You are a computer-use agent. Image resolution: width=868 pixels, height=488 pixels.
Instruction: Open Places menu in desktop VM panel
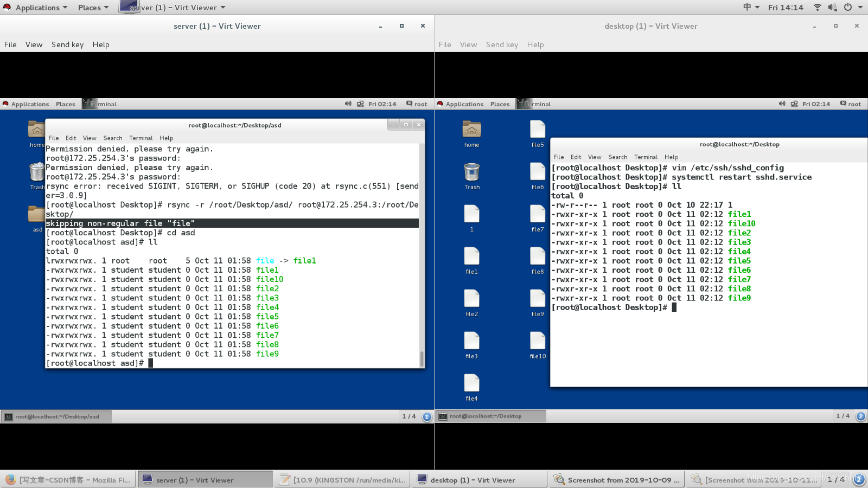500,104
